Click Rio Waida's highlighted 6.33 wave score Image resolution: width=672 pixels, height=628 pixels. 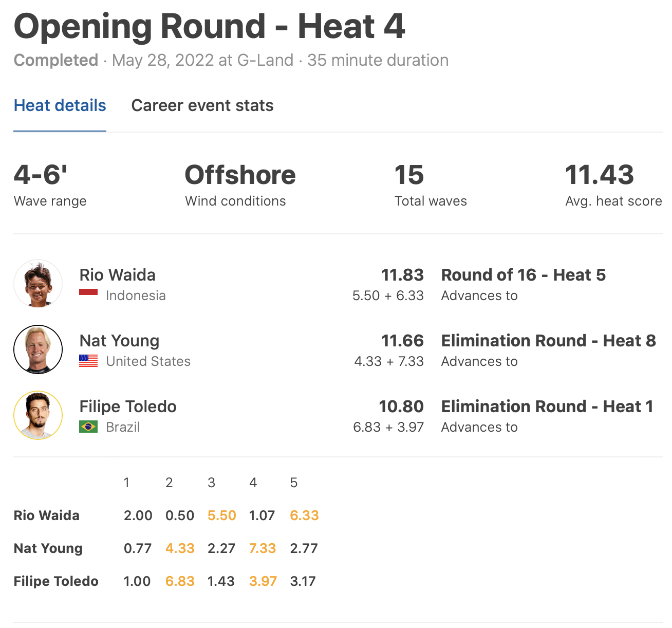click(304, 515)
